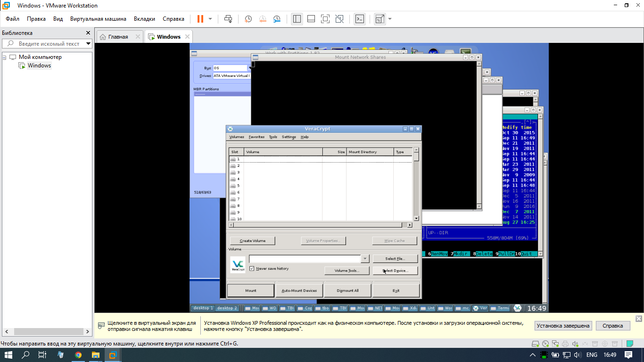Click the network adapter status icon

pyautogui.click(x=555, y=344)
